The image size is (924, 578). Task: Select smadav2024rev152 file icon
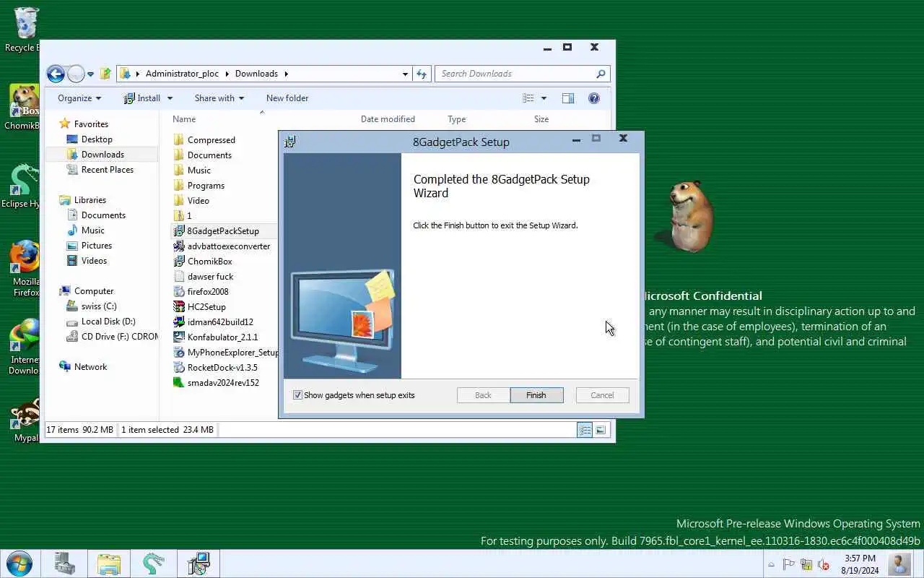[x=180, y=383]
